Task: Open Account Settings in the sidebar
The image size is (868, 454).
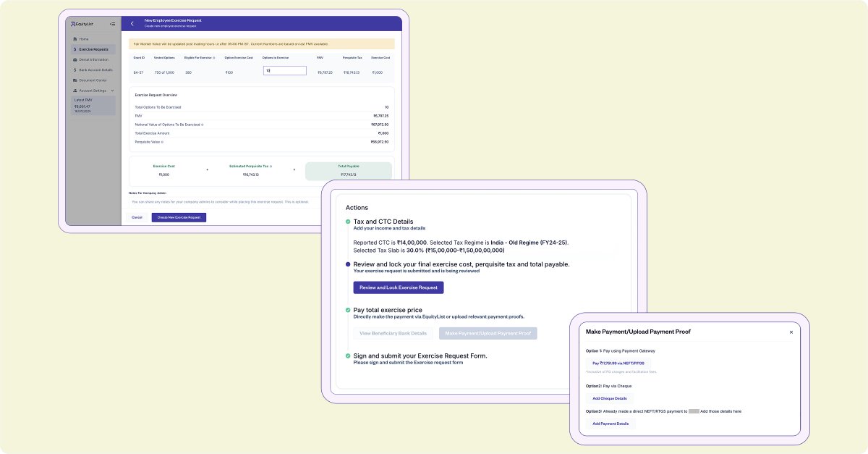Action: click(93, 91)
